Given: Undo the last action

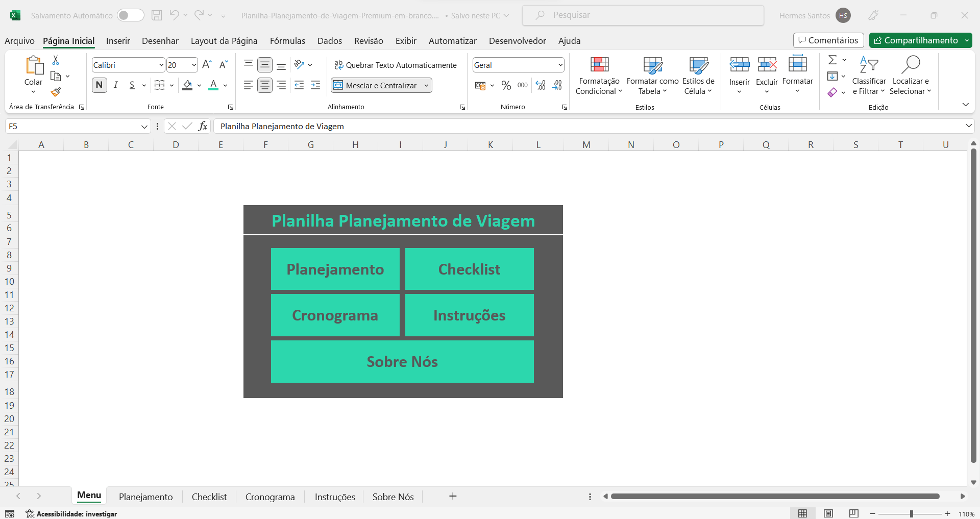Looking at the screenshot, I should point(175,15).
